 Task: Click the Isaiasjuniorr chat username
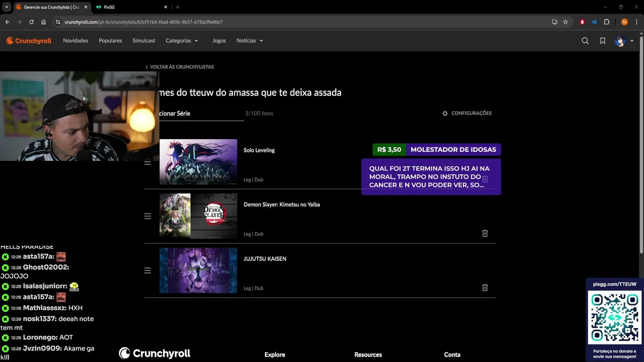tap(45, 287)
